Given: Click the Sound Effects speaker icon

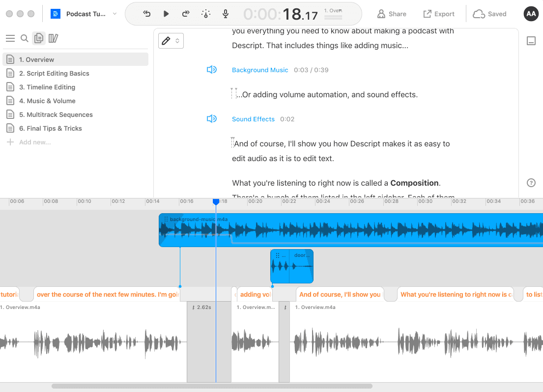Looking at the screenshot, I should coord(212,119).
